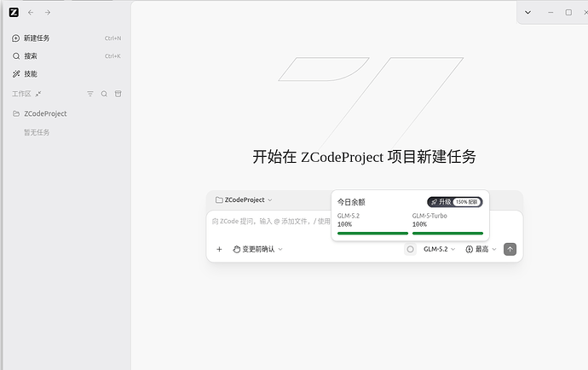
Task: Maximize the ZCode window
Action: click(x=568, y=13)
